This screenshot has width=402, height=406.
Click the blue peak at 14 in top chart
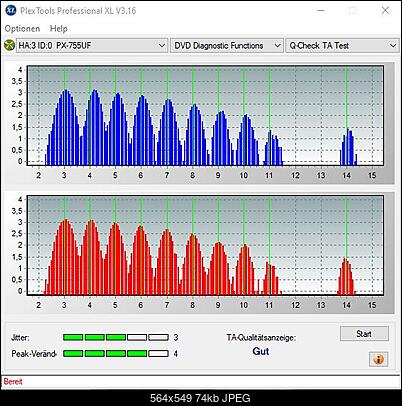click(x=347, y=147)
